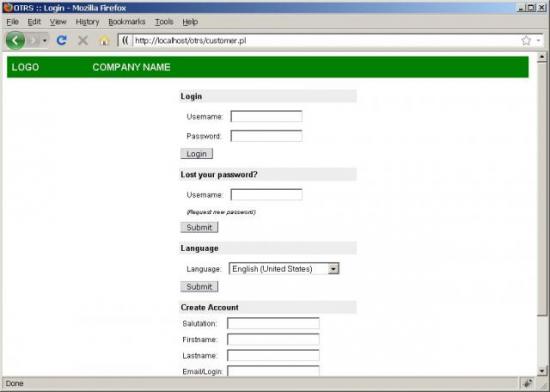Click the Stop loading X icon
This screenshot has width=550, height=392.
pos(83,41)
